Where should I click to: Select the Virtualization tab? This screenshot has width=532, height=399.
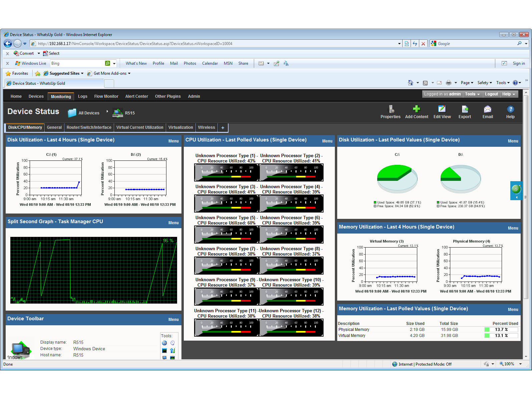pos(180,127)
